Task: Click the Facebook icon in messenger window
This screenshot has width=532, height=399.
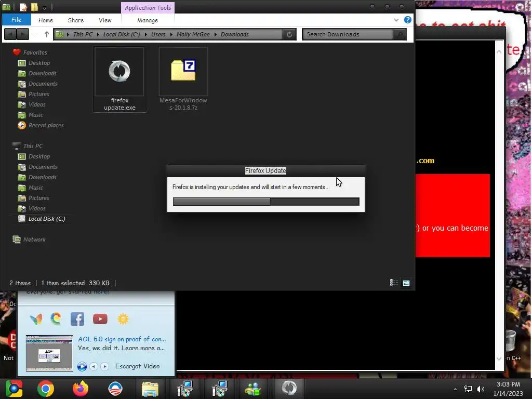Action: tap(77, 320)
